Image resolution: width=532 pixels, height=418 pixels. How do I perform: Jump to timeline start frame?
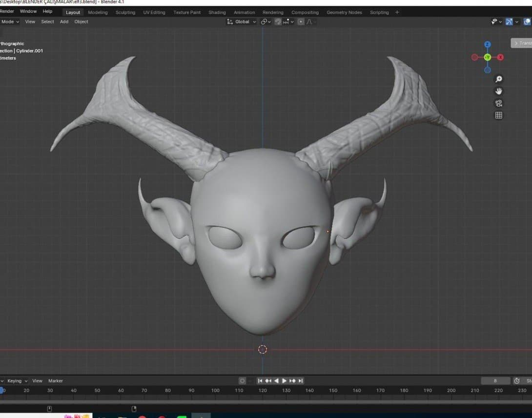pyautogui.click(x=260, y=381)
